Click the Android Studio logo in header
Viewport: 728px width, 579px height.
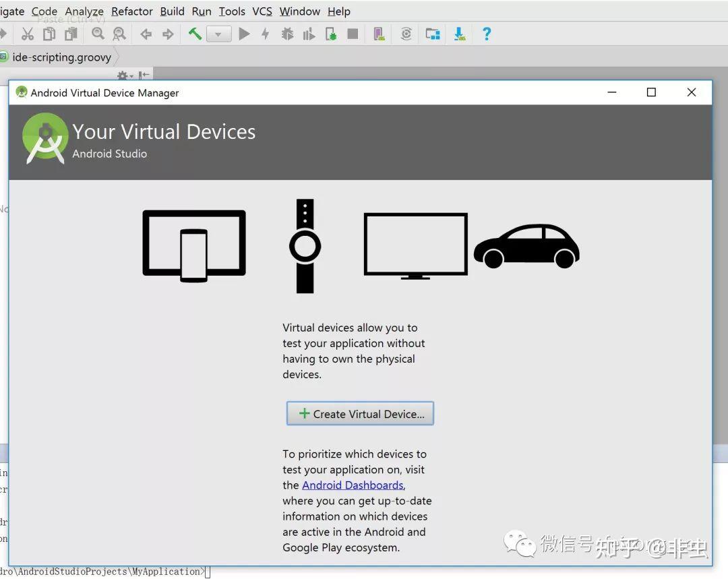click(45, 138)
